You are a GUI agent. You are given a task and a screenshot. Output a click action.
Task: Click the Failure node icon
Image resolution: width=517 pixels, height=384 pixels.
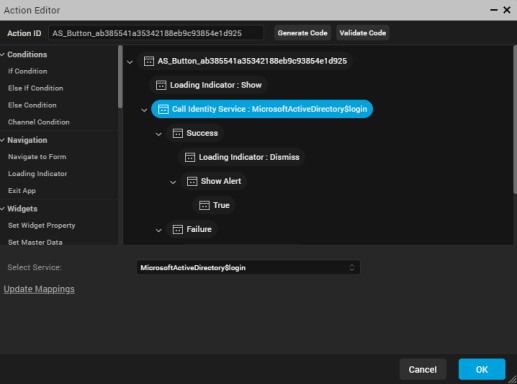[x=177, y=229]
